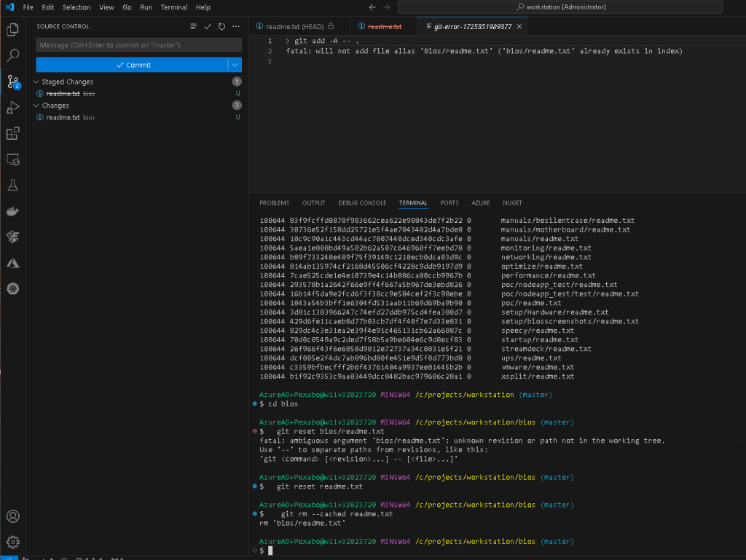This screenshot has height=560, width=746.
Task: Click the commit message input field
Action: click(x=139, y=45)
